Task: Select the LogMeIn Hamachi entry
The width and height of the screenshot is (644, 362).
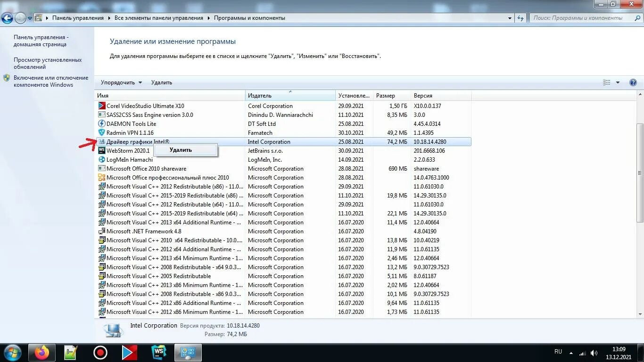Action: (x=283, y=160)
